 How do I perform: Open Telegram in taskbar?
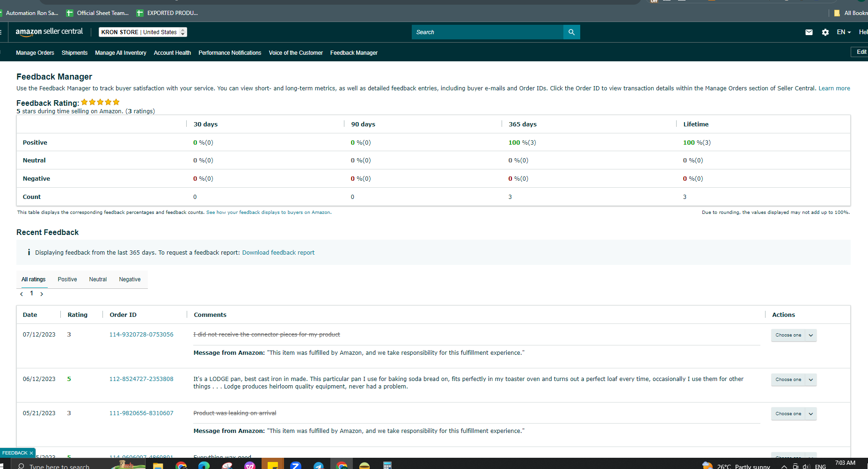(x=319, y=465)
